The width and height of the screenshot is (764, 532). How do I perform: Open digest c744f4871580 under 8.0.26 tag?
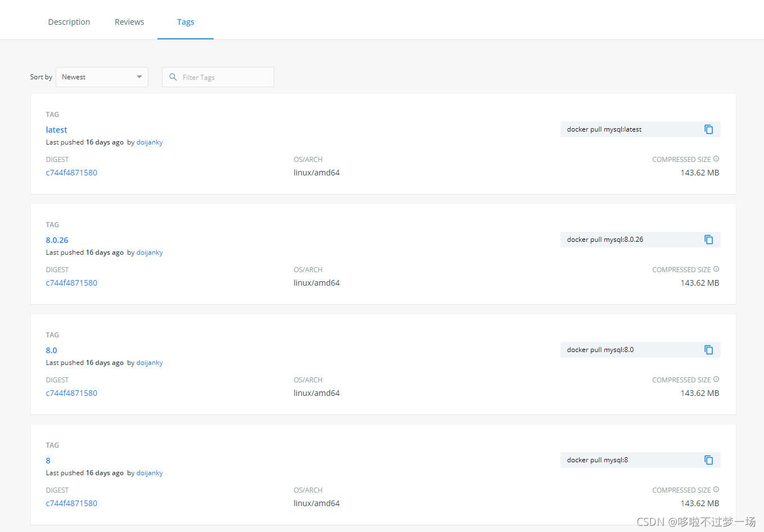(x=71, y=283)
